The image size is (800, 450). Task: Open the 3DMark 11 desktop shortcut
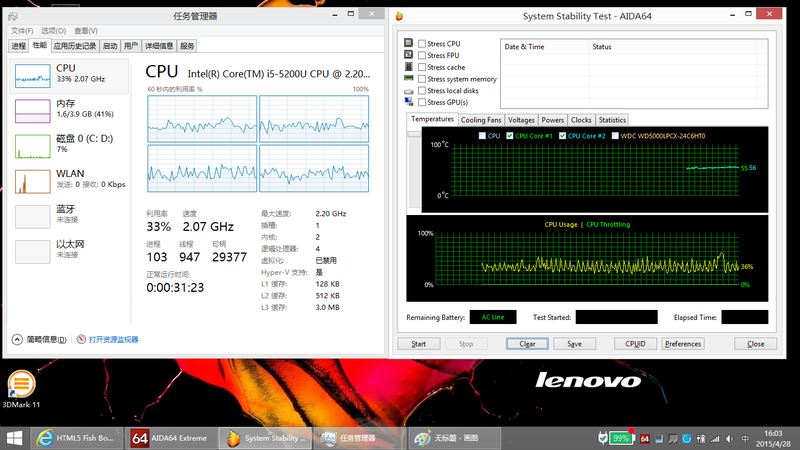tap(21, 390)
